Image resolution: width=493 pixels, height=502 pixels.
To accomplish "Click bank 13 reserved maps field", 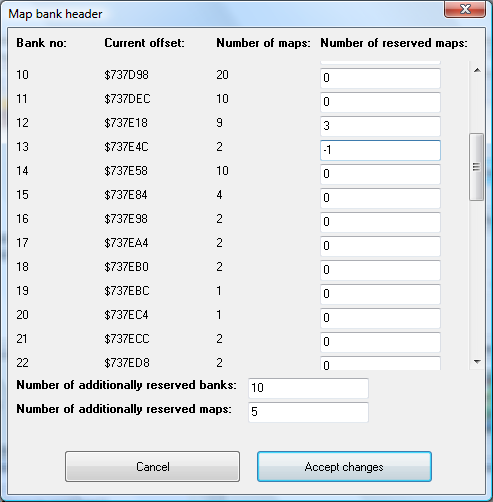I will (x=380, y=150).
